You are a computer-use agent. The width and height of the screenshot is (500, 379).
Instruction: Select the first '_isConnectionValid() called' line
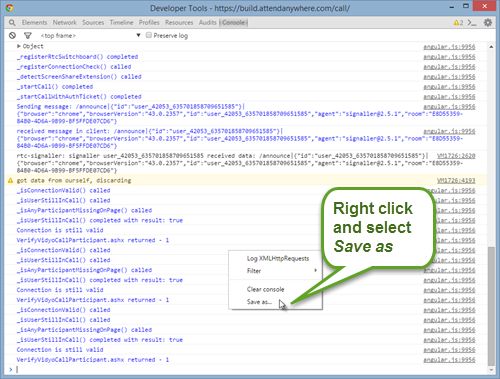63,190
